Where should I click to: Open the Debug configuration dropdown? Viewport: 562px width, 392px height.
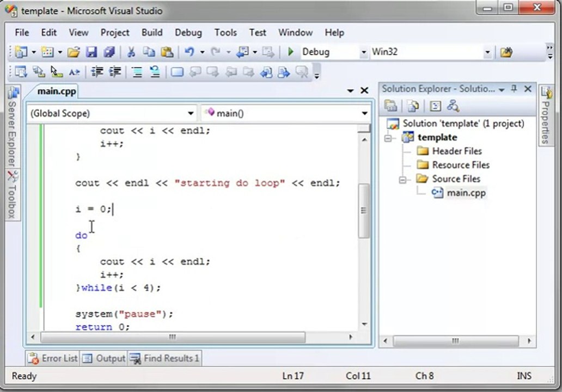[x=363, y=52]
